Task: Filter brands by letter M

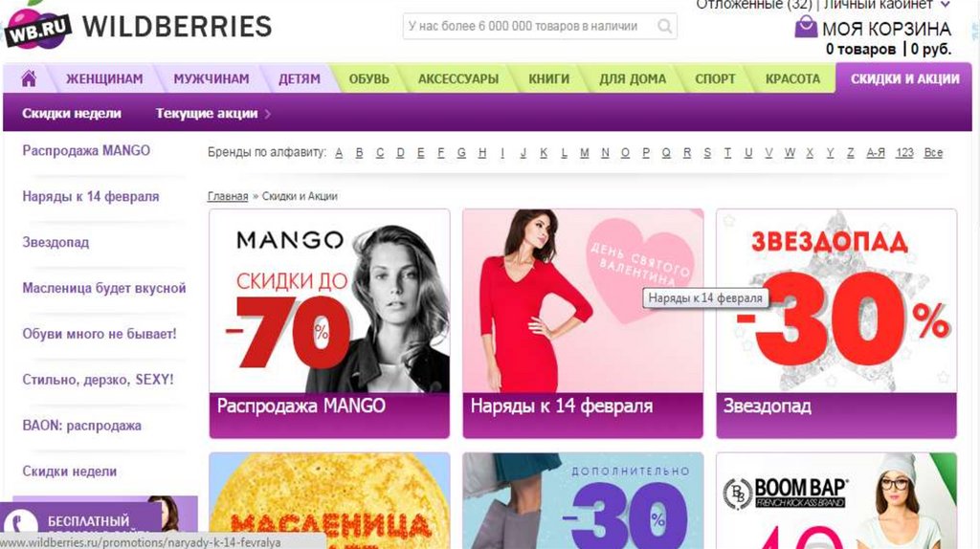Action: [x=585, y=152]
